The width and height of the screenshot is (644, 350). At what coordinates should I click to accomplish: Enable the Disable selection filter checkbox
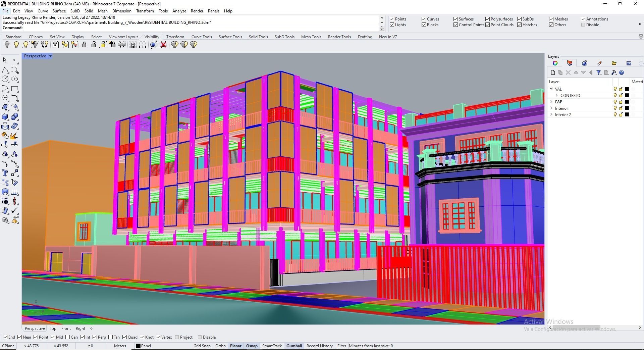coord(583,25)
